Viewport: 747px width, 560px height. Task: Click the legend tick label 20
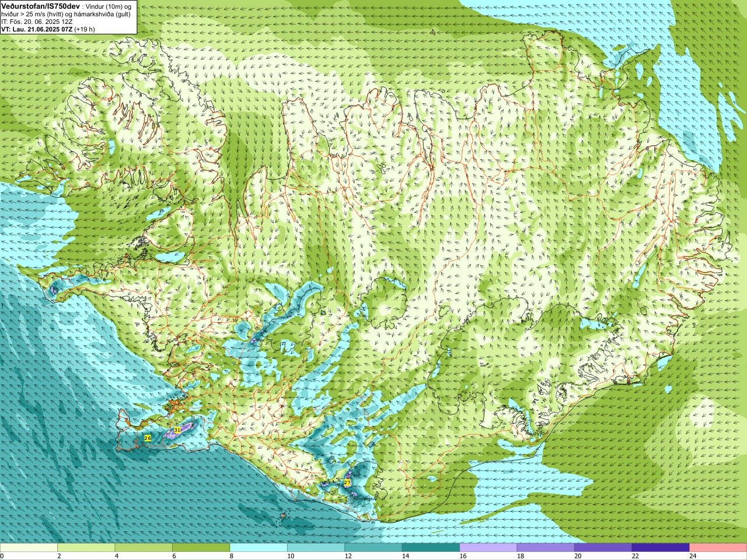pos(578,556)
